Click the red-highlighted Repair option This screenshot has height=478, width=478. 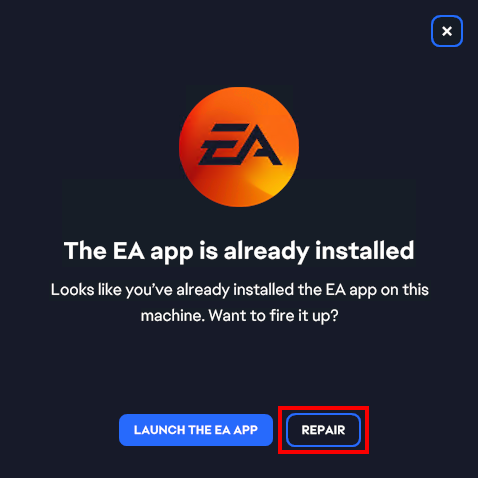pos(323,430)
